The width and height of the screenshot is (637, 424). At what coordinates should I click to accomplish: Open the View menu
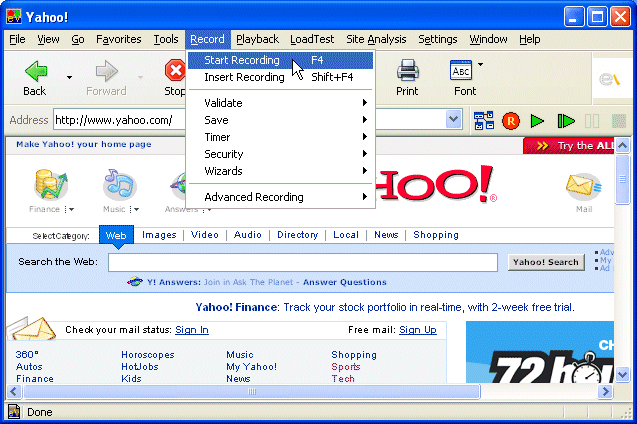[48, 39]
